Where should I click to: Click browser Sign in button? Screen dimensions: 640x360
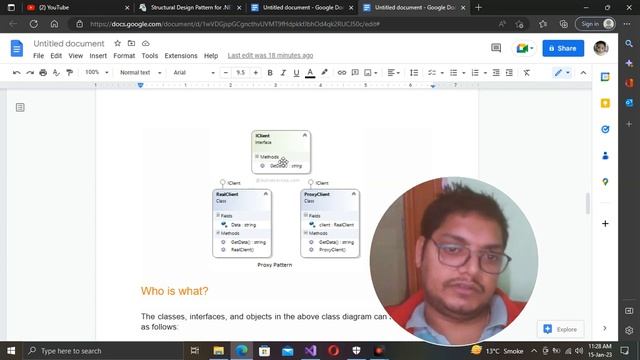(x=596, y=24)
